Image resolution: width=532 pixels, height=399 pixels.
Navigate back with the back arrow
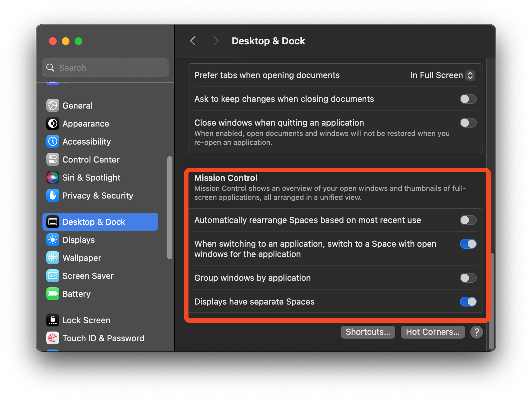[x=193, y=41]
